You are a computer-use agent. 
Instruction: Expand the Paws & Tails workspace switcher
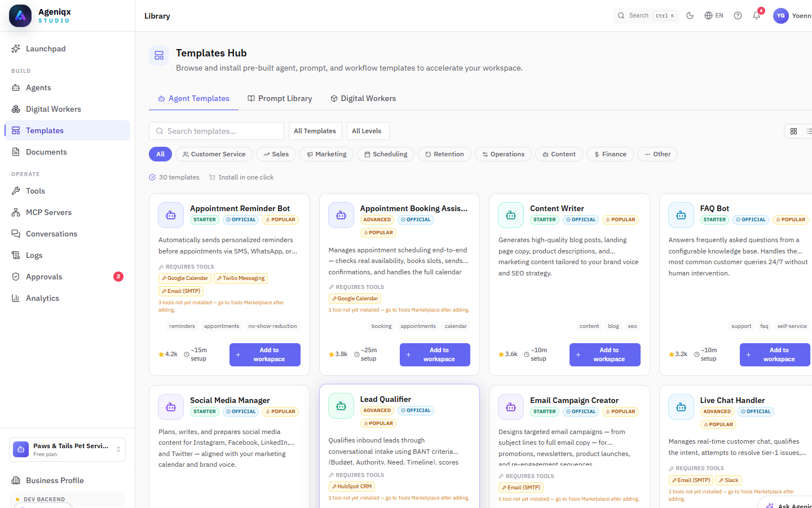coord(68,449)
